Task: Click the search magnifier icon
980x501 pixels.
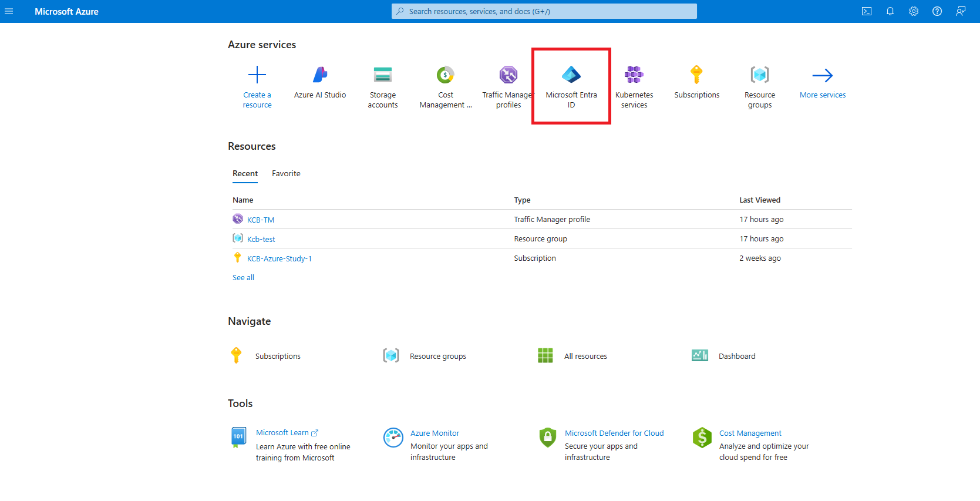Action: 400,11
